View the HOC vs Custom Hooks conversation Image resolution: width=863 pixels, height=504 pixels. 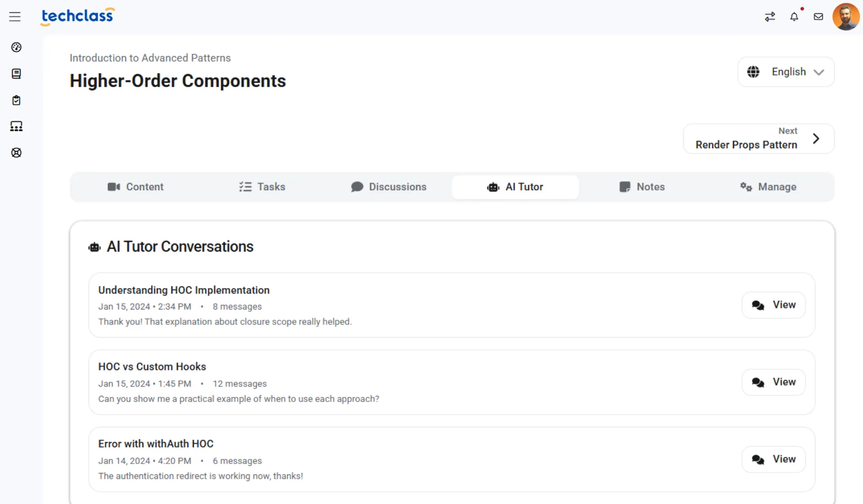click(x=774, y=382)
